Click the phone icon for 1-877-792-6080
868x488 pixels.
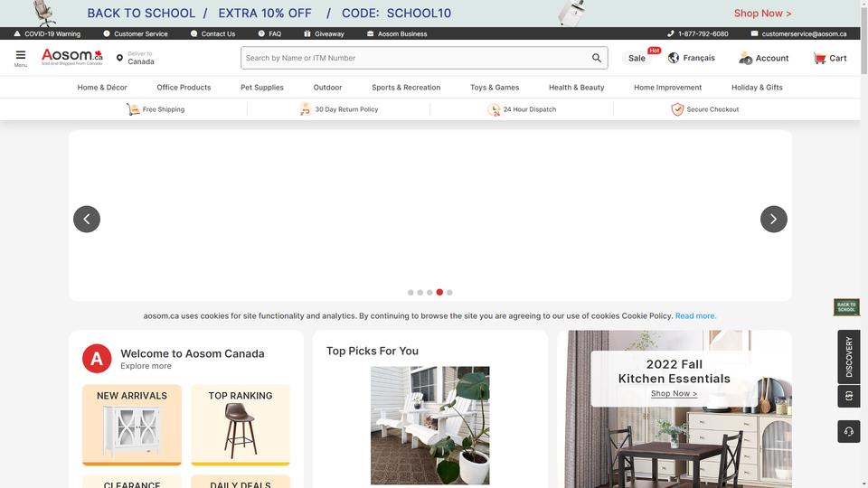click(x=670, y=33)
